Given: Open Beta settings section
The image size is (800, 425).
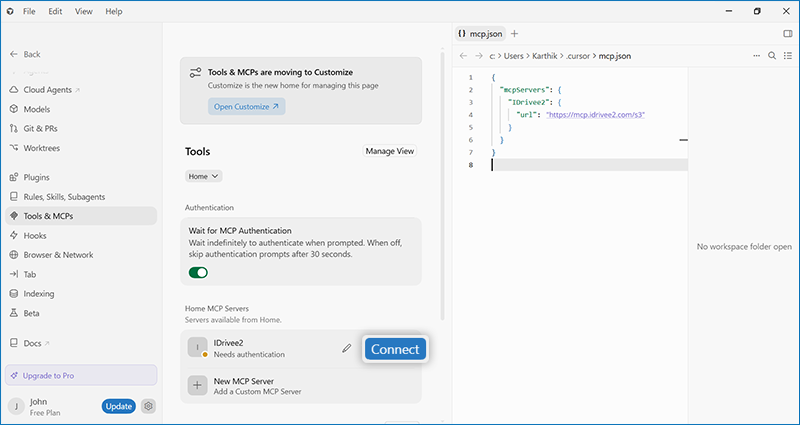Looking at the screenshot, I should point(81,313).
